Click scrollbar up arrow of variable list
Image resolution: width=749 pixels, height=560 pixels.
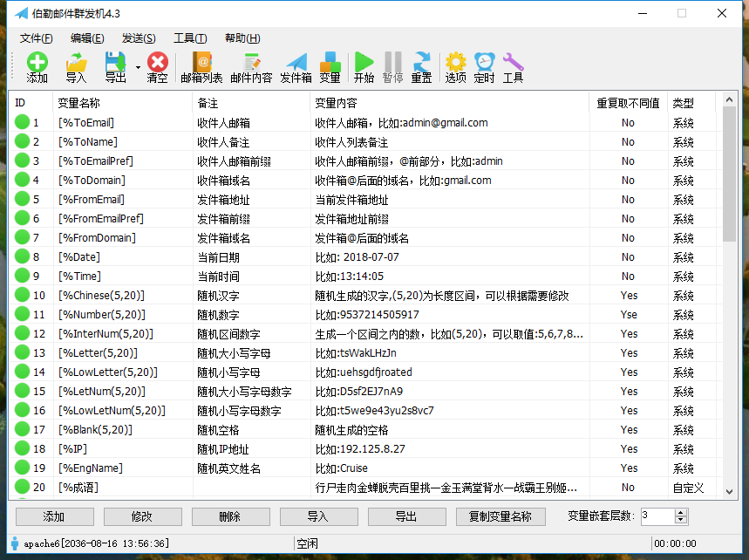[729, 99]
